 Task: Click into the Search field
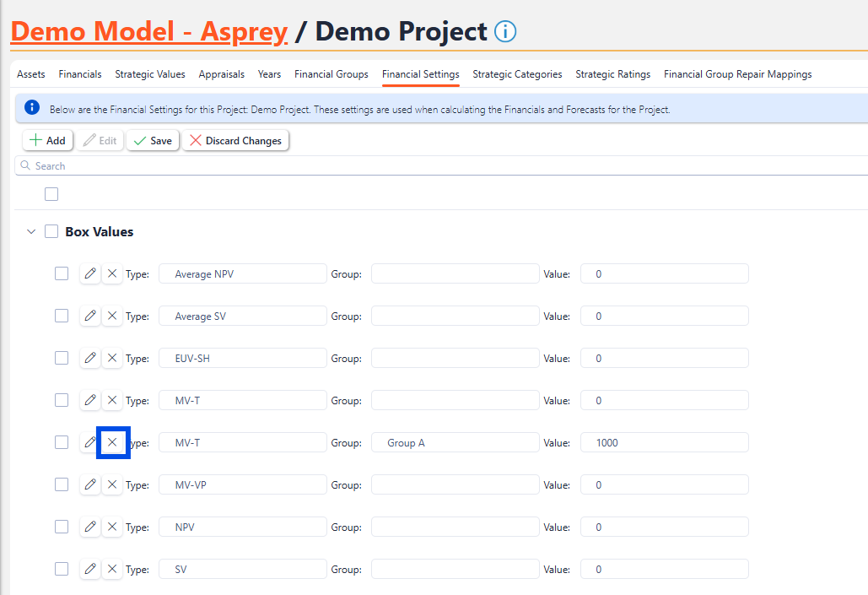[422, 166]
